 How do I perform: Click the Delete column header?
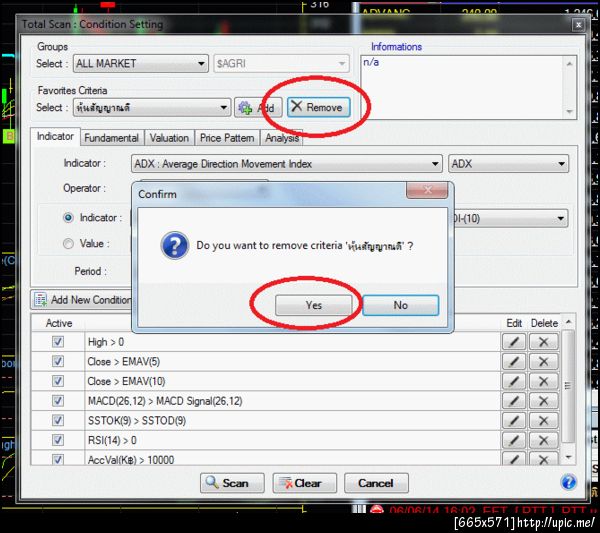544,323
